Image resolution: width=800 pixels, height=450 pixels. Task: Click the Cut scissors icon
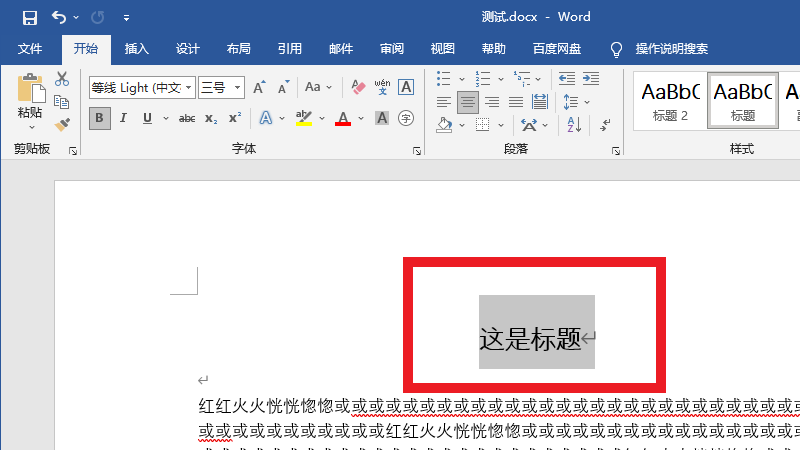tap(62, 79)
